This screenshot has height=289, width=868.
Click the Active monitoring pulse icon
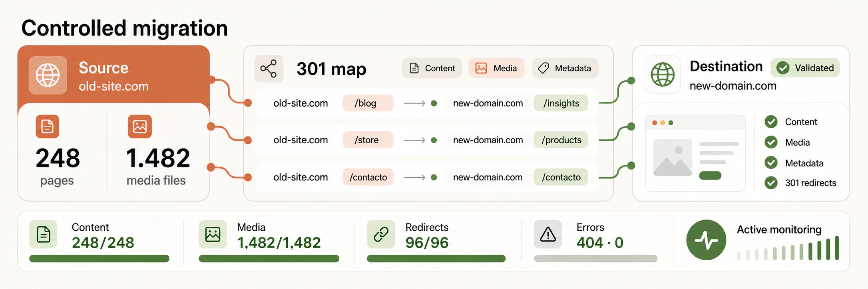pos(706,240)
